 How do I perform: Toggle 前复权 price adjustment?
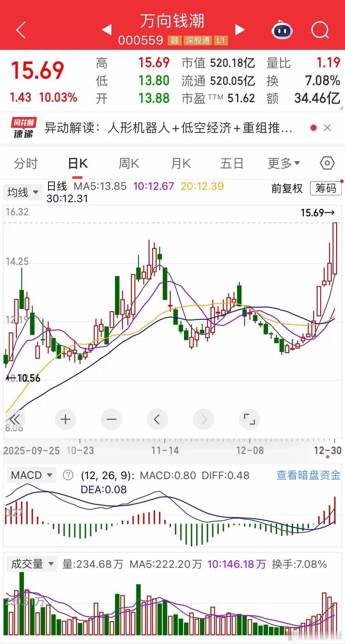tap(287, 188)
